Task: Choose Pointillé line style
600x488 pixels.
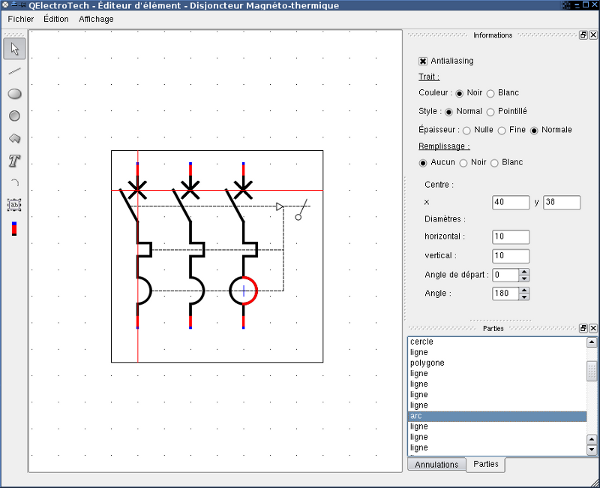Action: tap(491, 112)
